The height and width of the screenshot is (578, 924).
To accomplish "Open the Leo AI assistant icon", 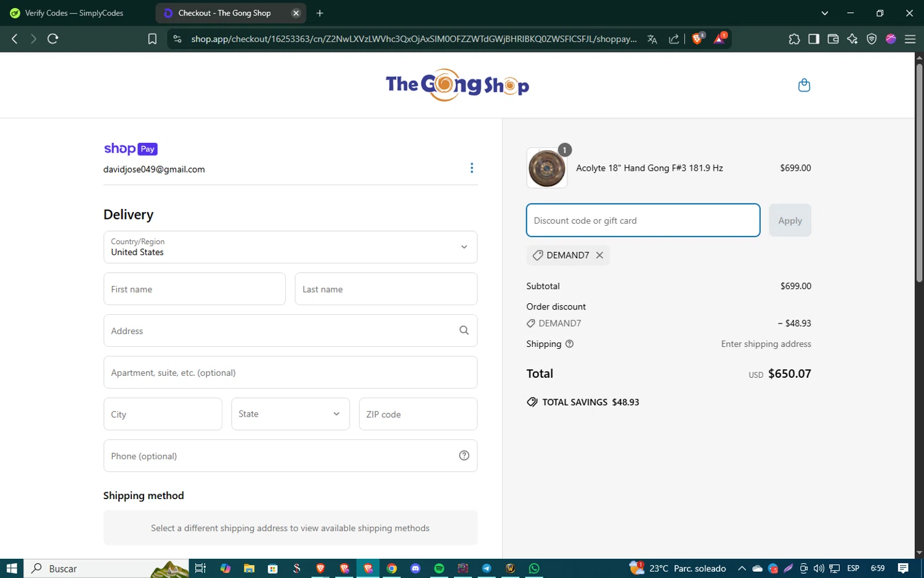I will pos(853,39).
